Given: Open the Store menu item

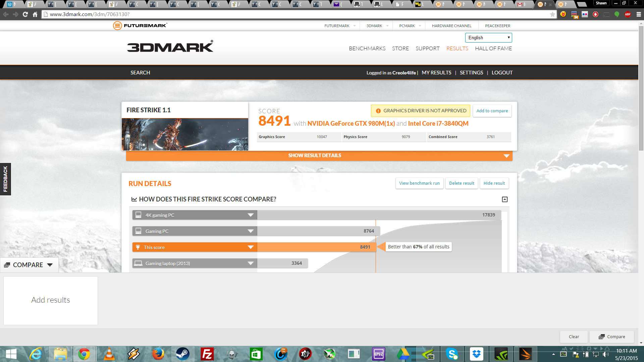Looking at the screenshot, I should [400, 49].
